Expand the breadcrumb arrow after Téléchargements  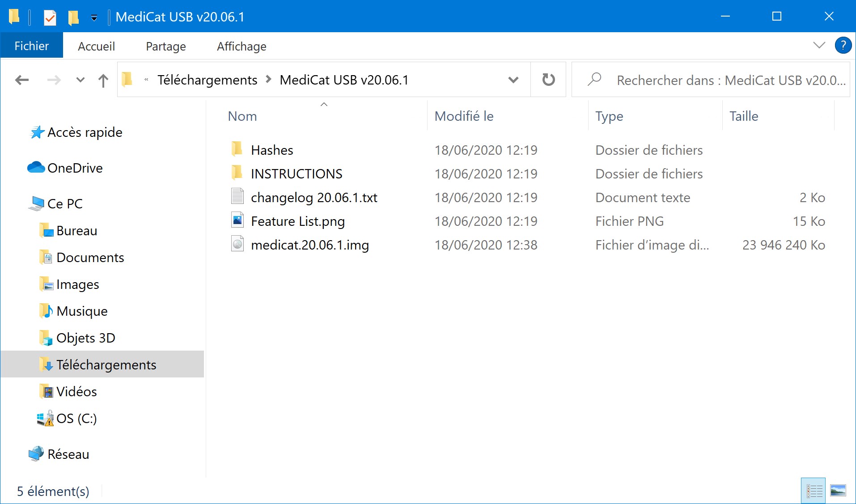(268, 80)
